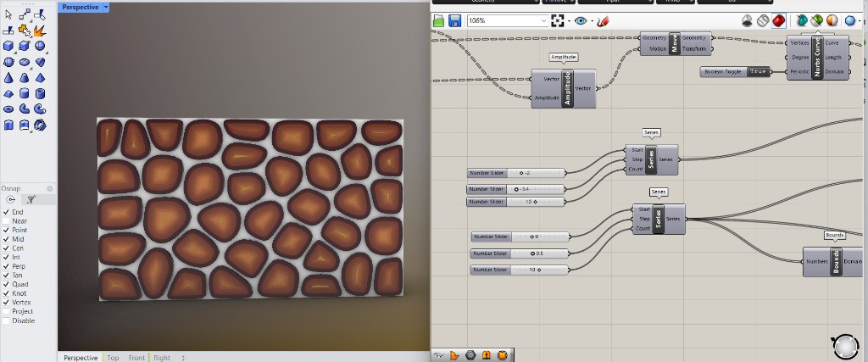868x362 pixels.
Task: Click the Move component node
Action: point(676,43)
